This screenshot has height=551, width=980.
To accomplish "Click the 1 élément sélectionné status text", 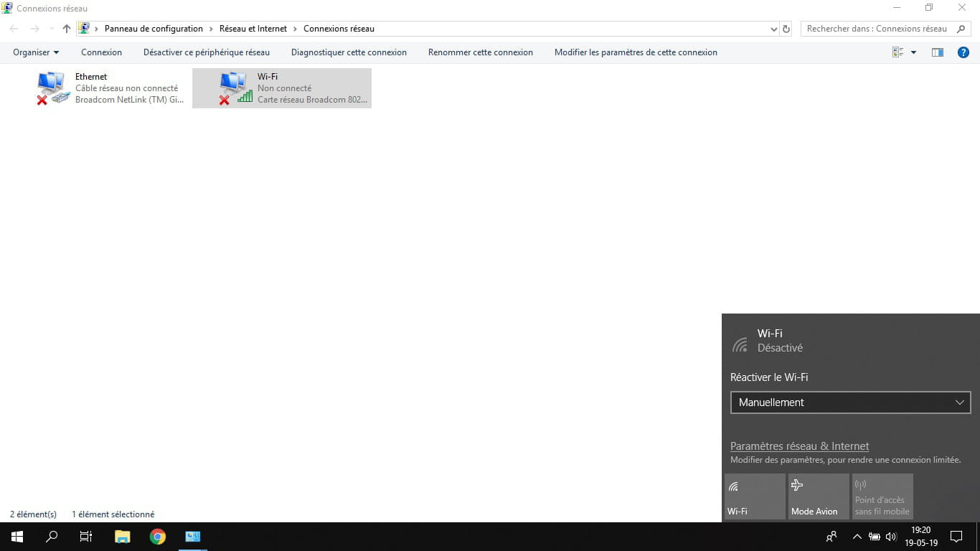I will 113,514.
